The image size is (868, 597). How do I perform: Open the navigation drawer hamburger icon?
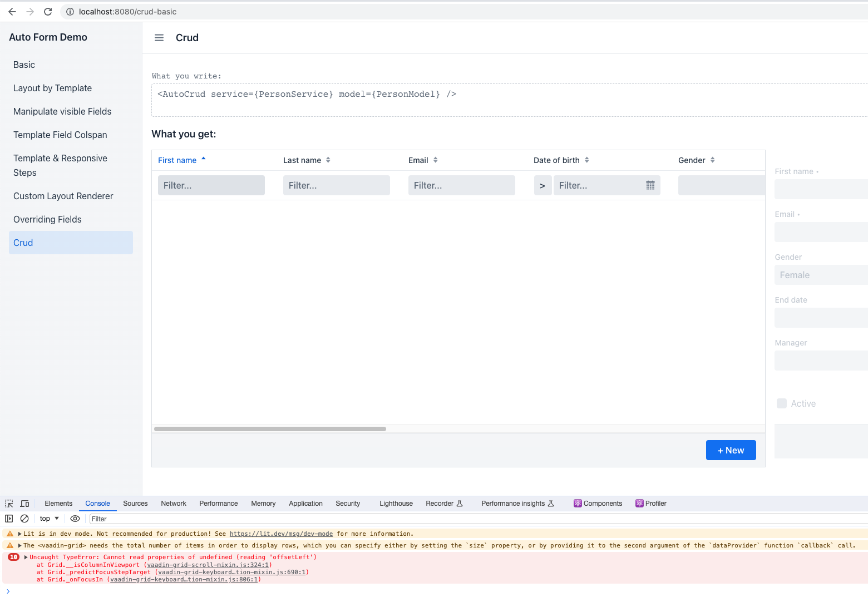tap(159, 37)
